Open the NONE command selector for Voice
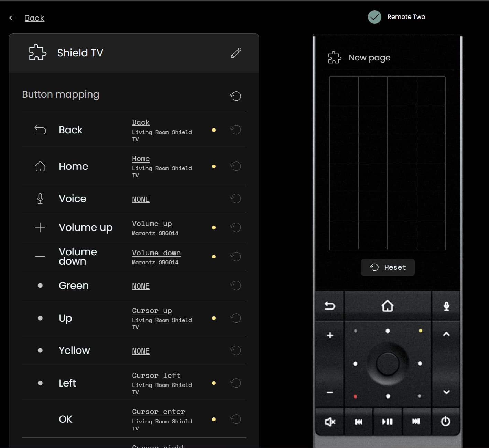Image resolution: width=489 pixels, height=448 pixels. 141,199
